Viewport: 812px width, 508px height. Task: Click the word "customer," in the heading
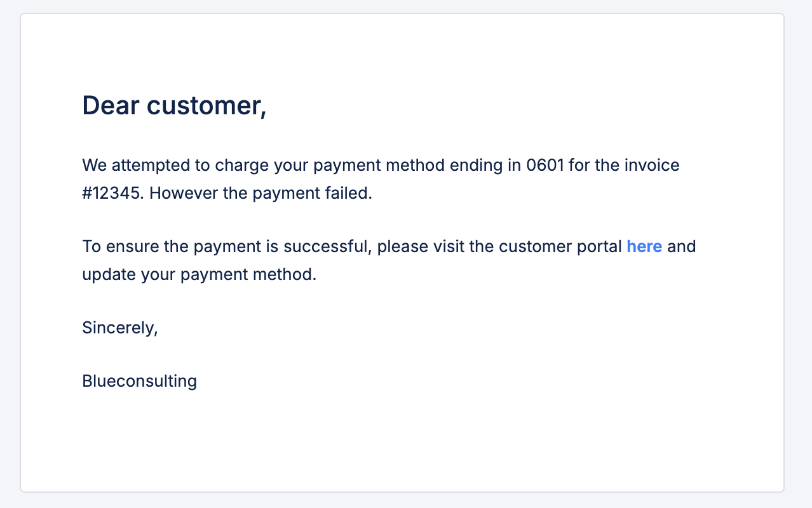coord(206,105)
